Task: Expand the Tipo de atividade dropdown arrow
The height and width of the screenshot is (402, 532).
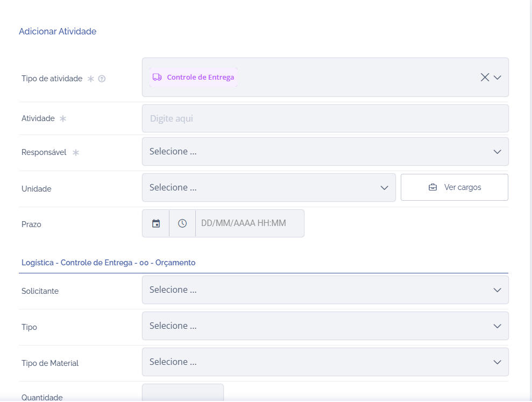Action: pyautogui.click(x=498, y=77)
